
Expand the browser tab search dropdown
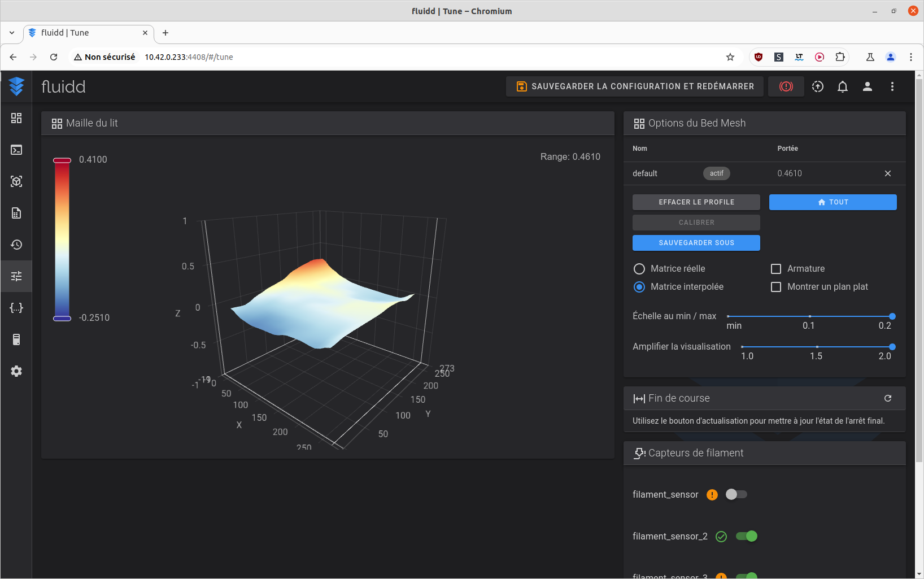coord(12,33)
